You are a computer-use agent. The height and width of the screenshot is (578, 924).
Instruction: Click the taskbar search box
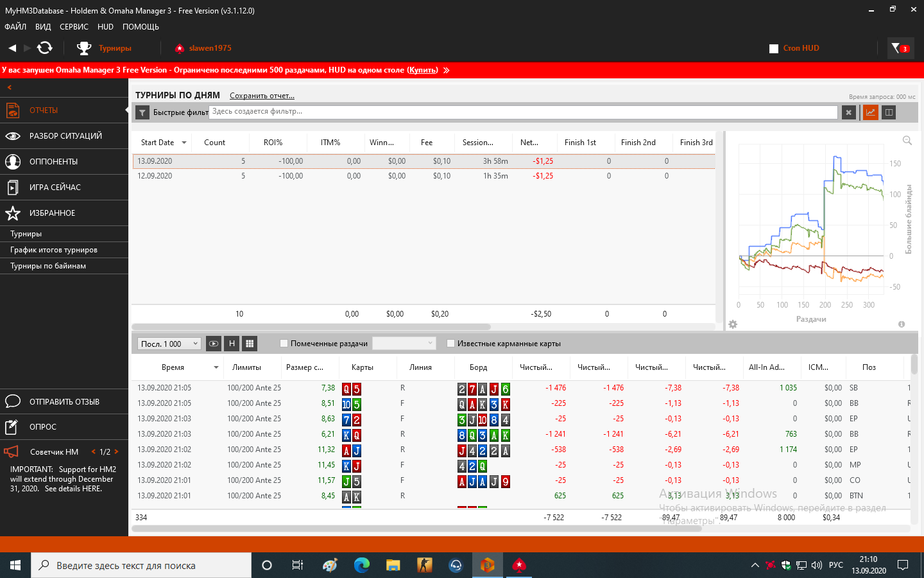141,565
